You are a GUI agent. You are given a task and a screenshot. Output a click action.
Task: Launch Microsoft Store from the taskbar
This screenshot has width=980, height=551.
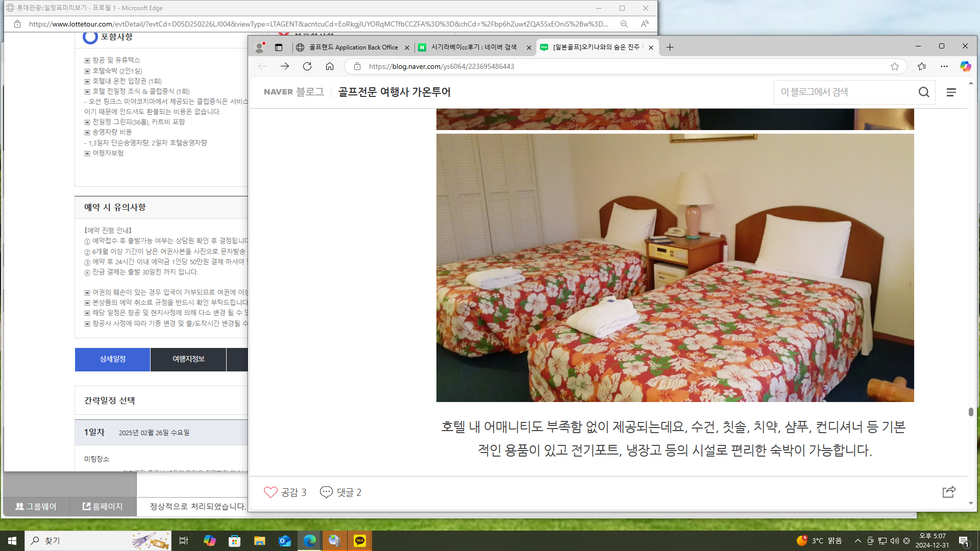point(234,541)
